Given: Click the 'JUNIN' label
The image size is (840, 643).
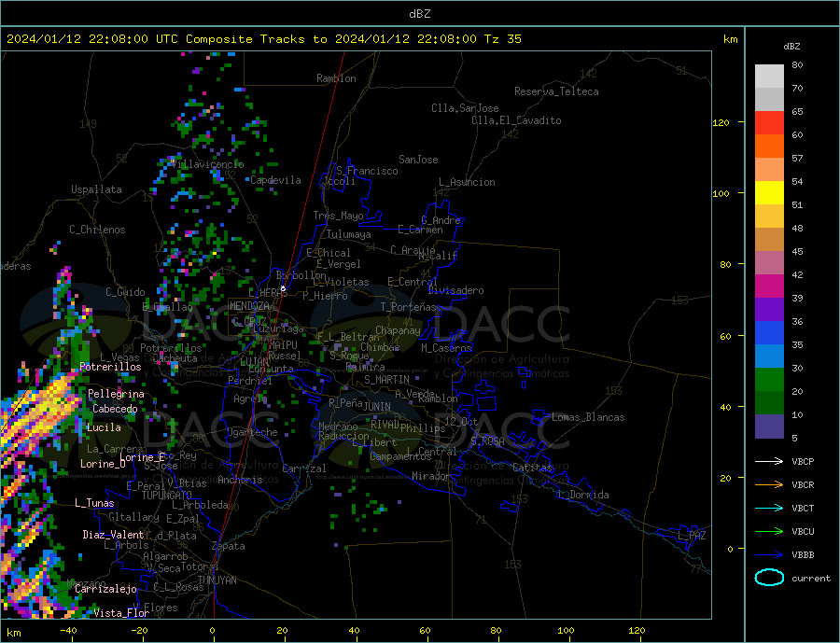Looking at the screenshot, I should coord(377,407).
